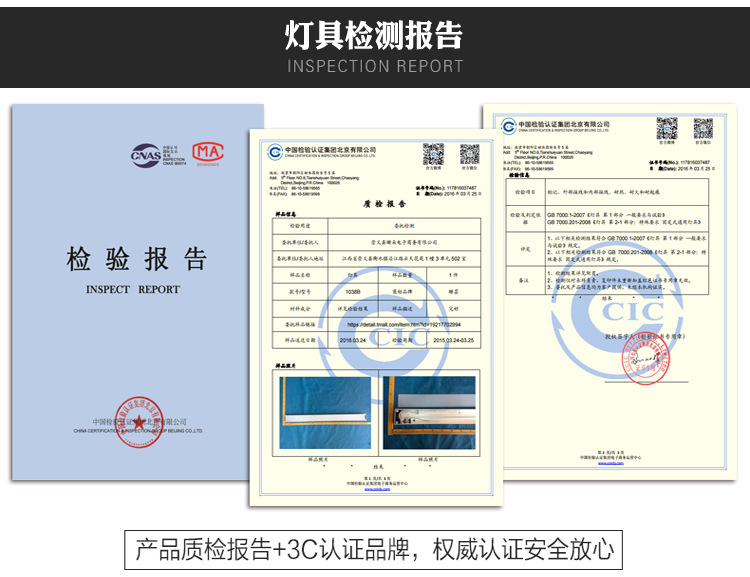Image resolution: width=750 pixels, height=577 pixels.
Task: Select the period cell '2015.03.24-03.25'
Action: pyautogui.click(x=453, y=340)
